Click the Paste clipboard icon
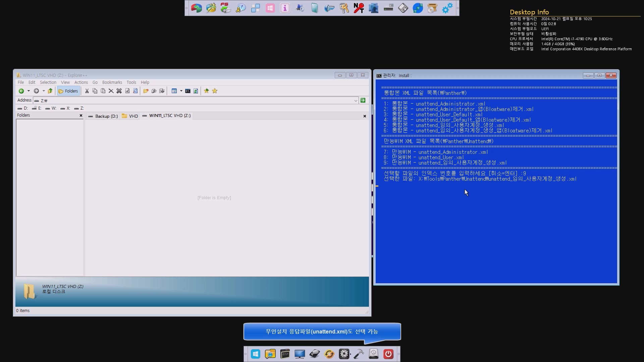This screenshot has height=362, width=644. click(x=103, y=91)
